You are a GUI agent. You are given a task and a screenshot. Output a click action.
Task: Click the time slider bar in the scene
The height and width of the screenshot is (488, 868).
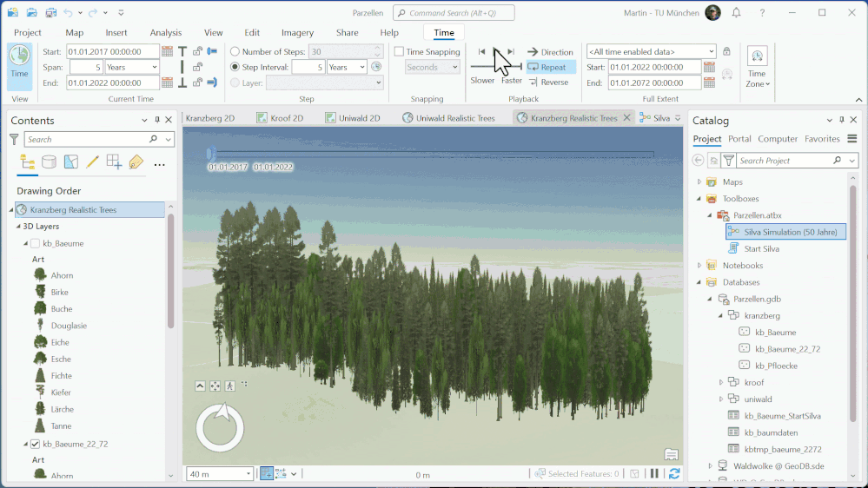click(432, 155)
